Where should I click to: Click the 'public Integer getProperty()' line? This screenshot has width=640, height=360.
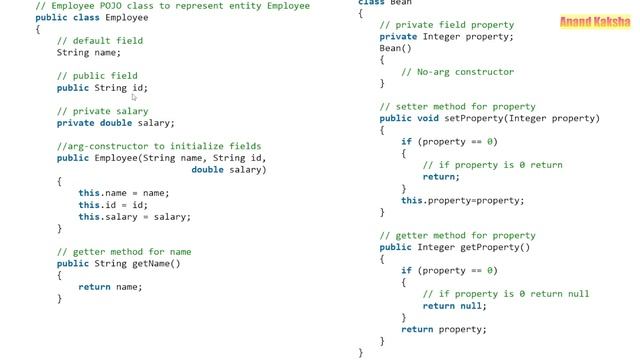[454, 247]
